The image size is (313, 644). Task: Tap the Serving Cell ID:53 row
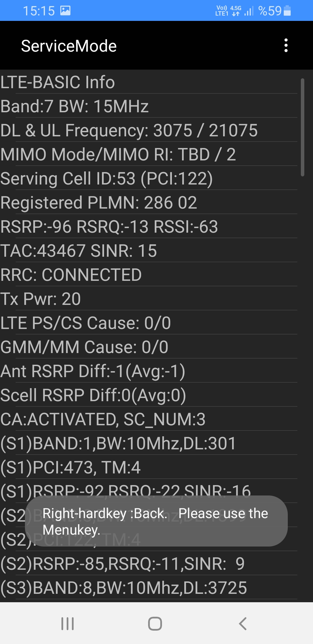coord(149,178)
